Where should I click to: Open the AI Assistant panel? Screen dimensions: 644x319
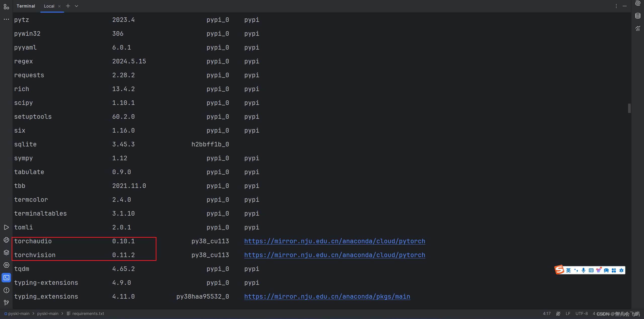pyautogui.click(x=637, y=3)
